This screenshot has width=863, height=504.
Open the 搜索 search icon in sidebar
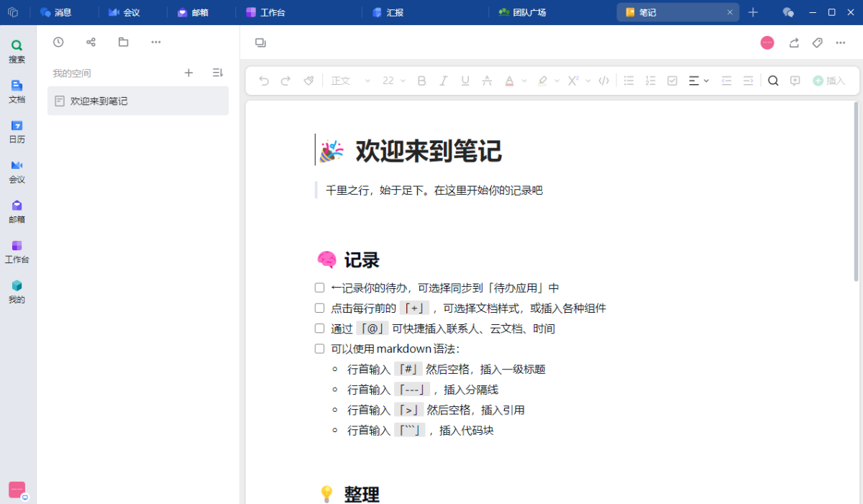point(17,50)
